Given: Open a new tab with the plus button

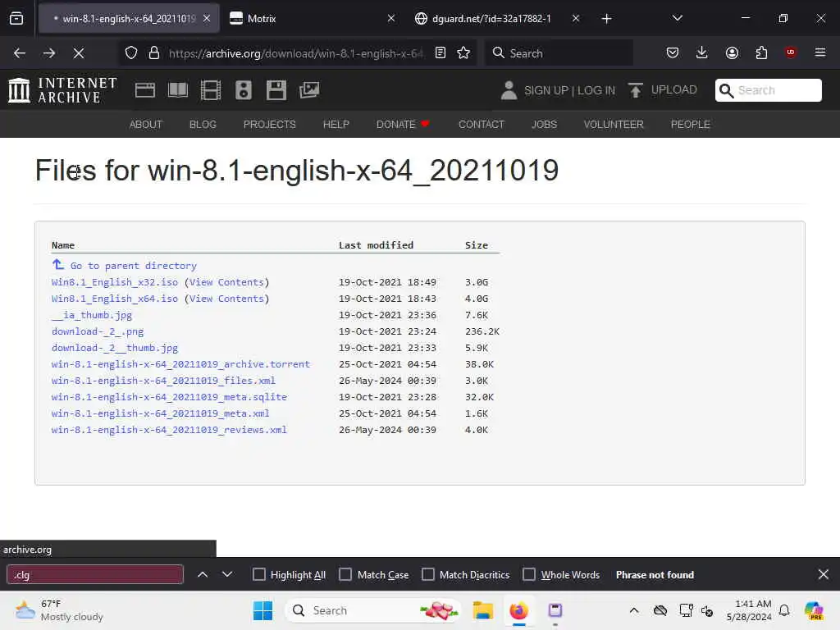Looking at the screenshot, I should click(606, 19).
